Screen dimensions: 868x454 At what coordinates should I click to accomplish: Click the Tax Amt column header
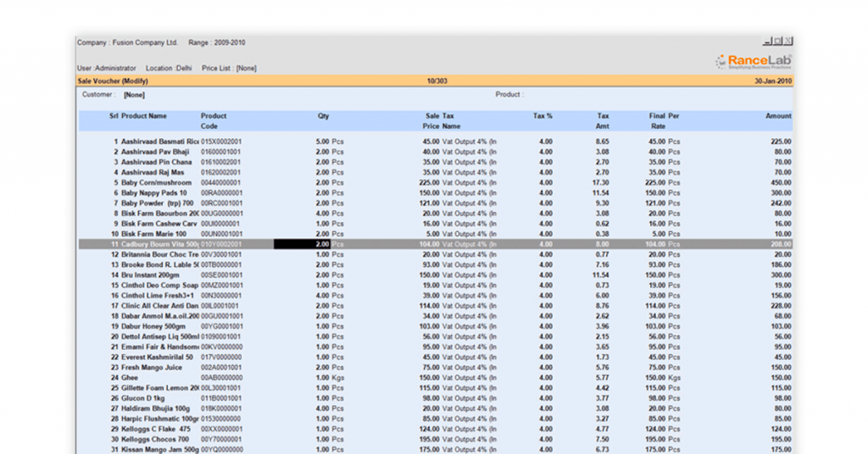click(603, 120)
